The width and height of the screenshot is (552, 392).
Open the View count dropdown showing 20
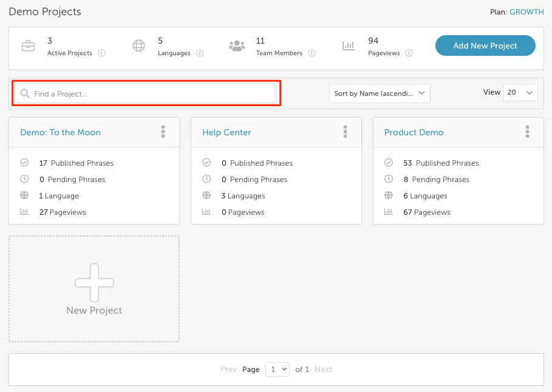(520, 93)
